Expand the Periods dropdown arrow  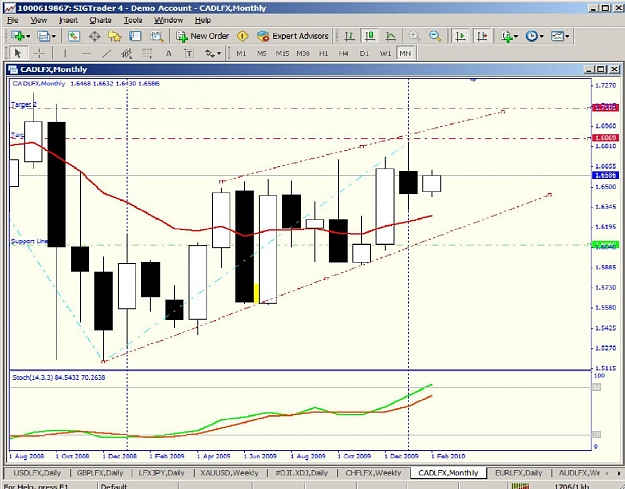point(541,37)
